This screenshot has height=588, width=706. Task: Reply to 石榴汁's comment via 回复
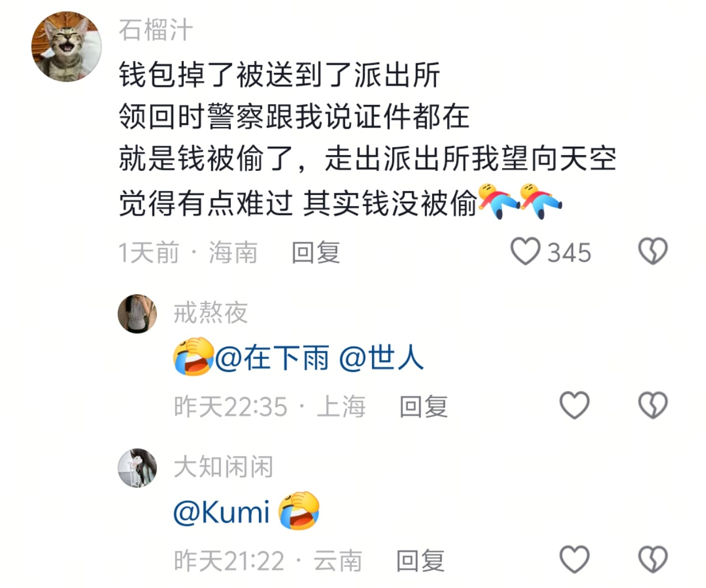tap(316, 253)
